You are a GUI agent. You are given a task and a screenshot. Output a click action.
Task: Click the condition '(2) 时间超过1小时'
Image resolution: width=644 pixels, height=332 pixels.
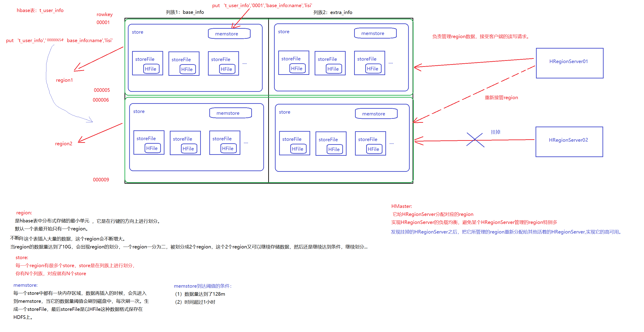(195, 302)
